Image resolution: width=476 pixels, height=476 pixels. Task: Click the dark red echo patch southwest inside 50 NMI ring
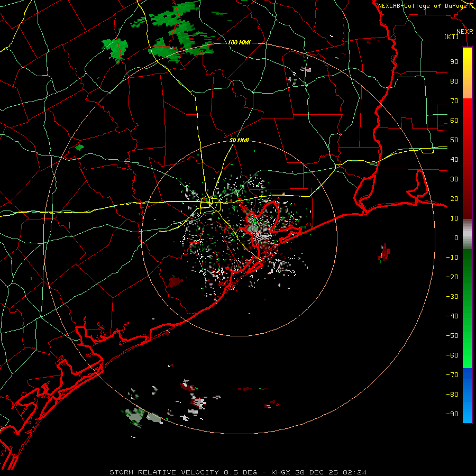176,281
